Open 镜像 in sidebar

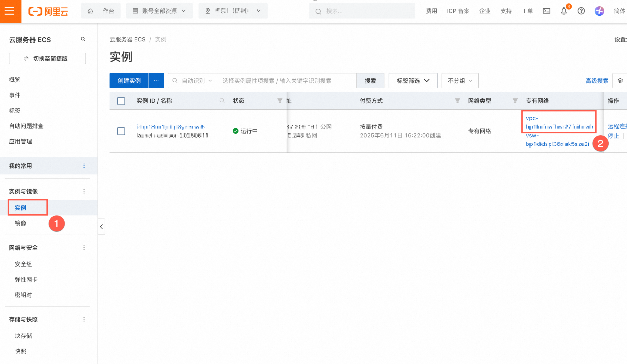tap(21, 223)
